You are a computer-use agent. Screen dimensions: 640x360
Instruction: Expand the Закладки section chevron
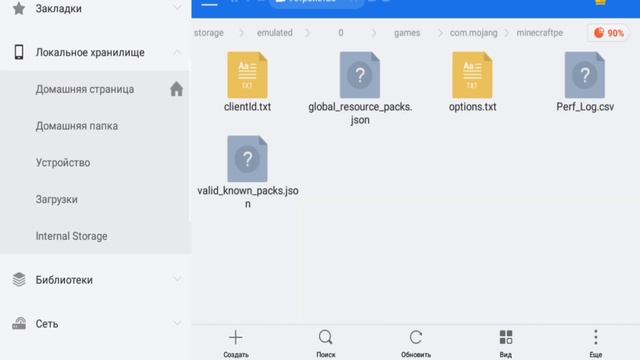177,7
